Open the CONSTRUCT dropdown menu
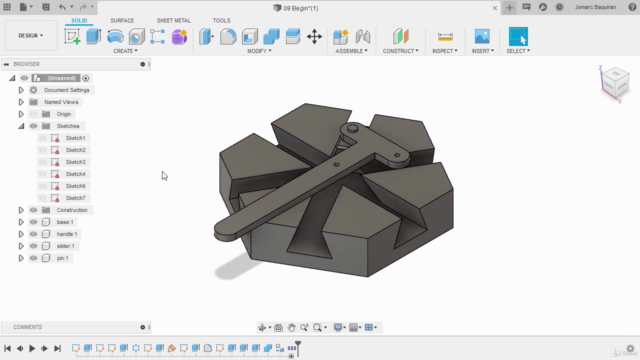The image size is (640, 360). click(400, 51)
